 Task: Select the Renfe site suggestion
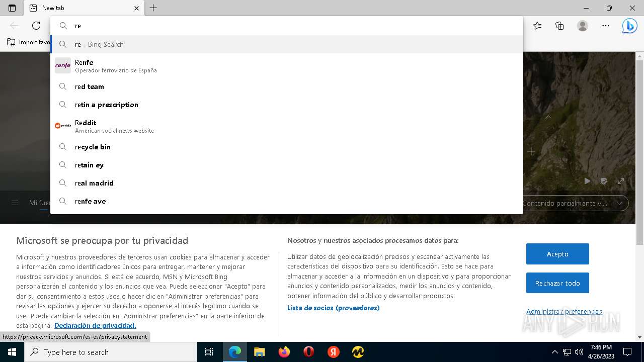[287, 65]
